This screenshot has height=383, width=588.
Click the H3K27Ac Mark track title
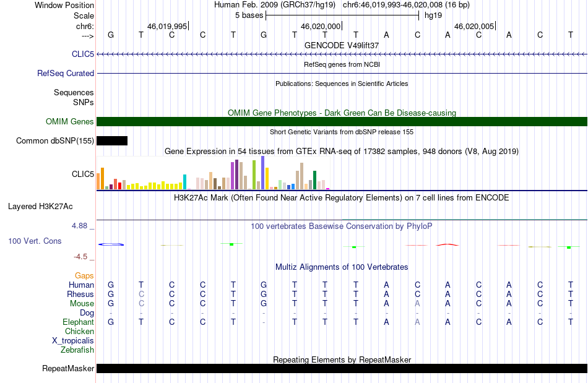342,197
